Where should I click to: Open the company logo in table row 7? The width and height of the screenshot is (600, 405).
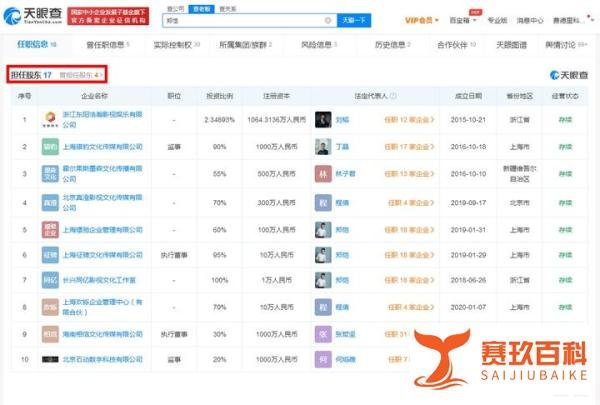50,280
